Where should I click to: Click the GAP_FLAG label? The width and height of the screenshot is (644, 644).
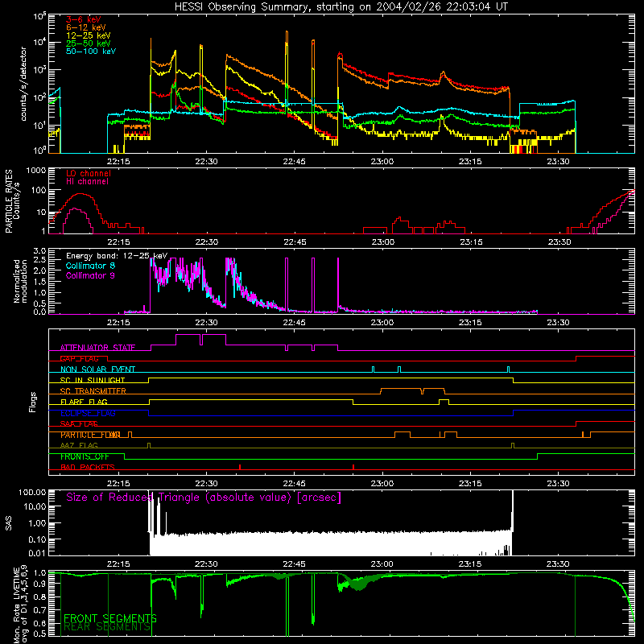click(x=79, y=358)
